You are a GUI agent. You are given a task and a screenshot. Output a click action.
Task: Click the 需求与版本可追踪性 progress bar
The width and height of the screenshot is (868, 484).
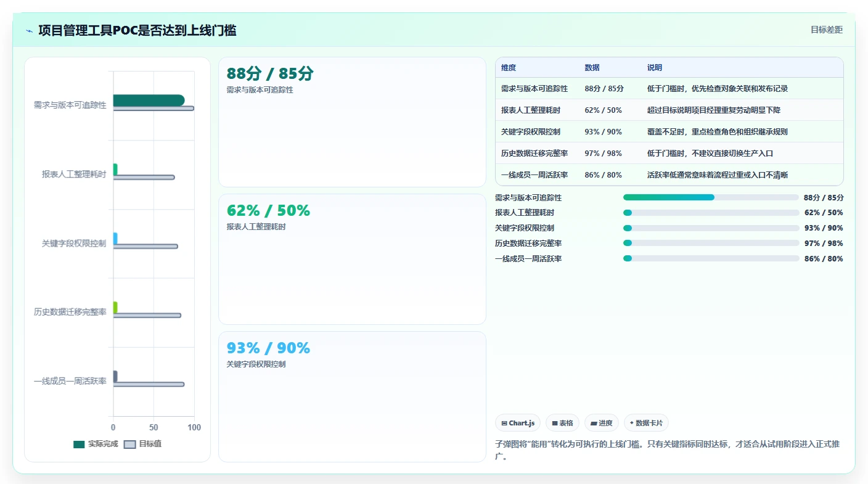pos(711,197)
